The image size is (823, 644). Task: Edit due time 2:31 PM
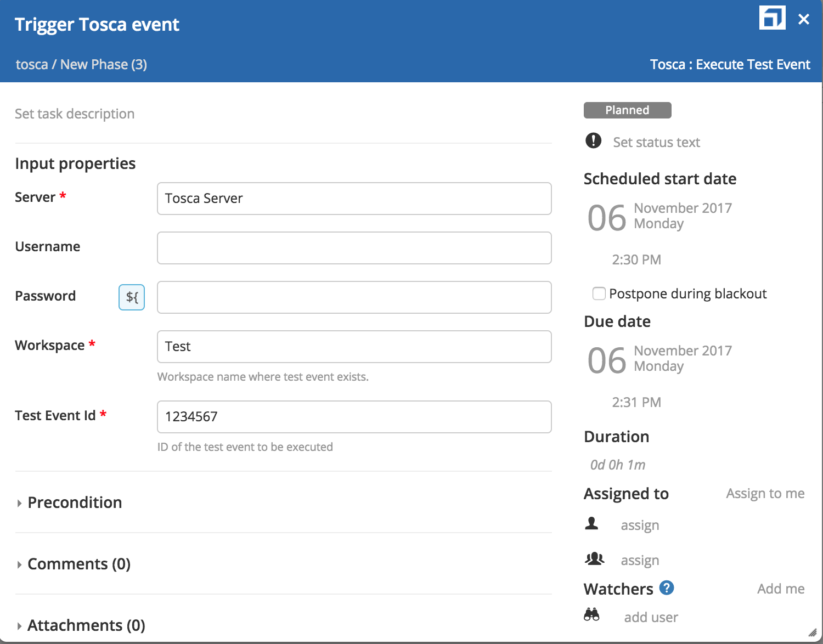636,402
